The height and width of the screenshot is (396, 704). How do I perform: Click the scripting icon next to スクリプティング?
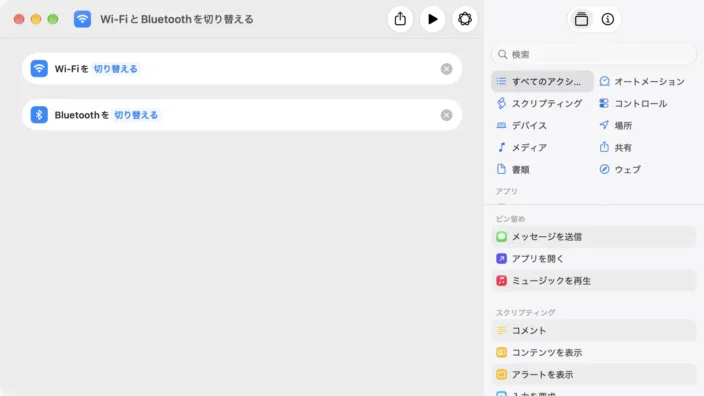pos(501,103)
